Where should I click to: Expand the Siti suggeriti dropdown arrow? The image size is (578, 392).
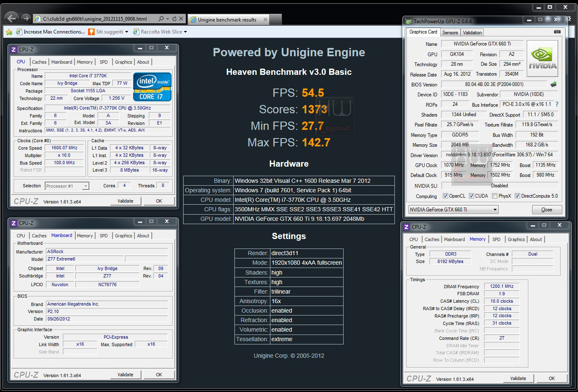coord(127,32)
